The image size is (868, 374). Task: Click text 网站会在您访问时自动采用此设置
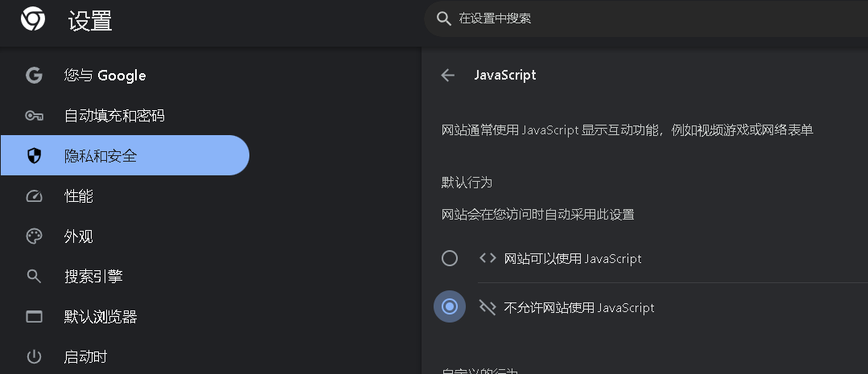[x=537, y=214]
